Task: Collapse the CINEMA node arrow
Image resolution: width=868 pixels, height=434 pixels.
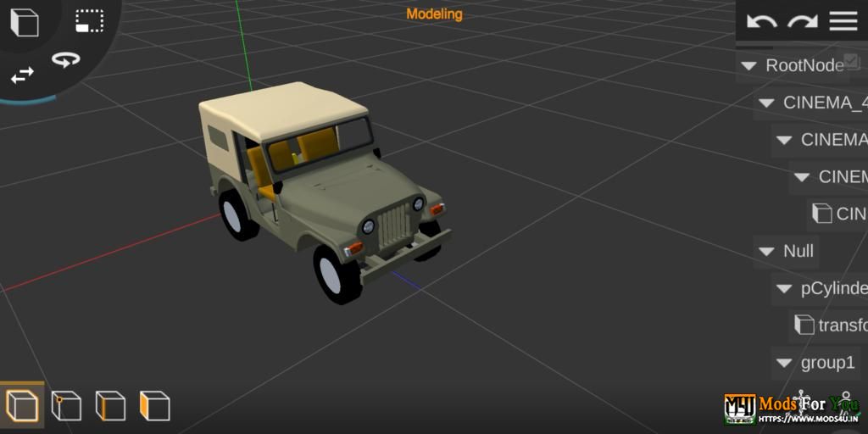Action: (x=784, y=140)
